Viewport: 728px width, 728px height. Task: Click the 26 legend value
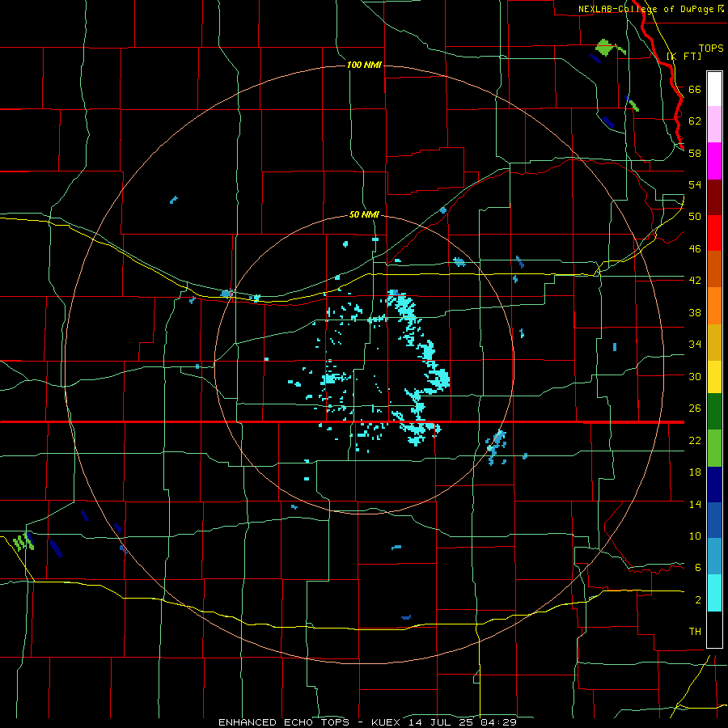click(x=695, y=408)
